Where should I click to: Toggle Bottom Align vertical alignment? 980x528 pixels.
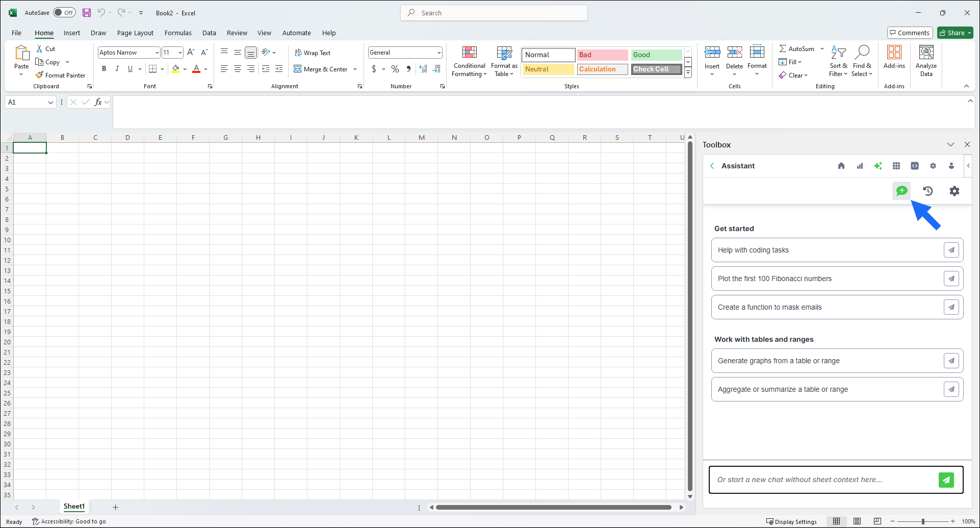[x=251, y=53]
